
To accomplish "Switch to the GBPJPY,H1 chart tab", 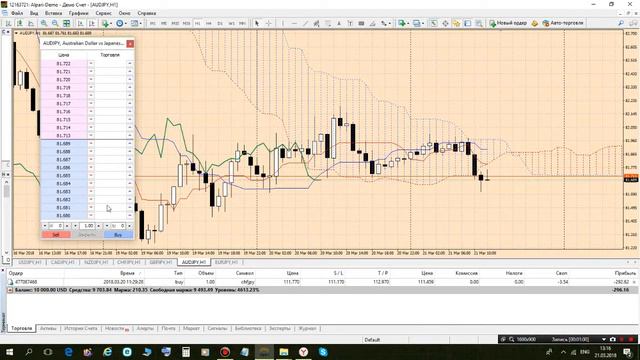I will pyautogui.click(x=161, y=262).
